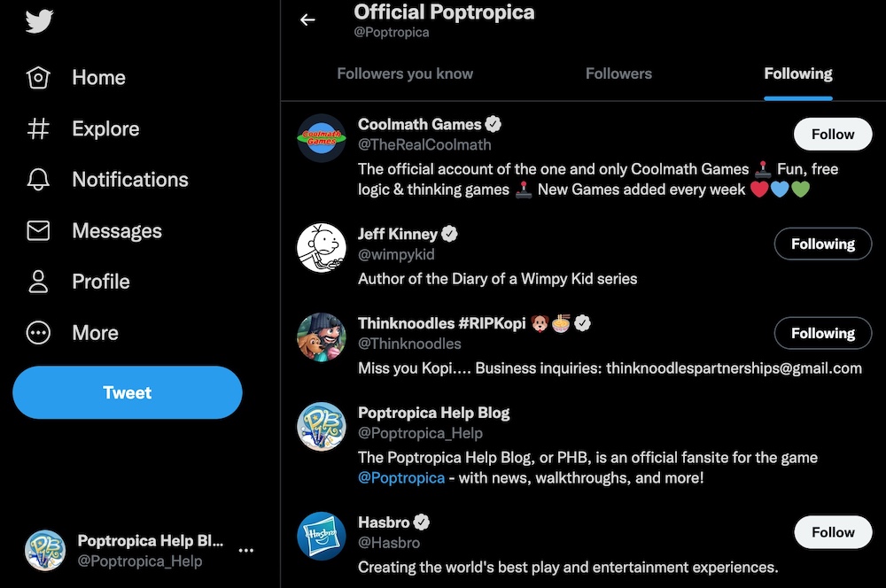Click the blue Tweet button
This screenshot has width=886, height=588.
128,392
